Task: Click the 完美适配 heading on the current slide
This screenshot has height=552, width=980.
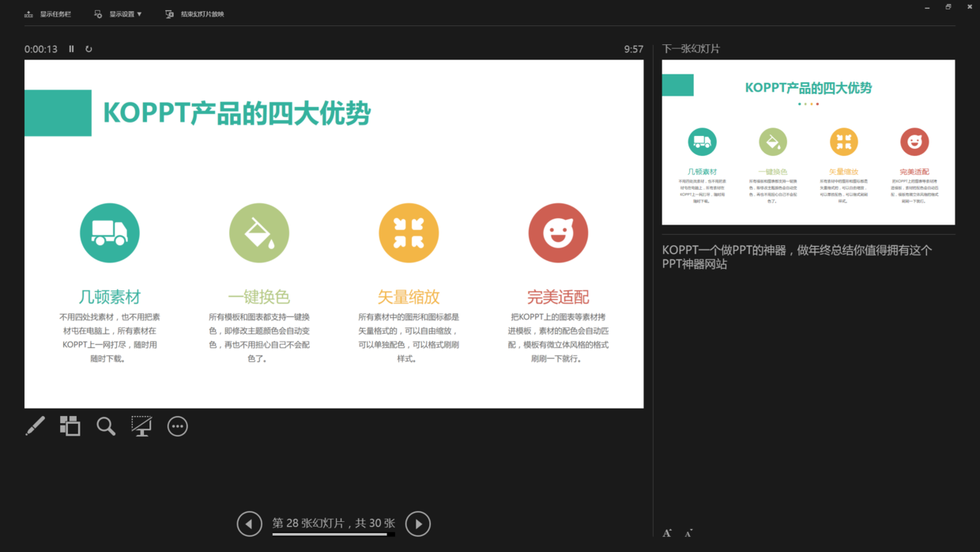Action: [x=558, y=297]
